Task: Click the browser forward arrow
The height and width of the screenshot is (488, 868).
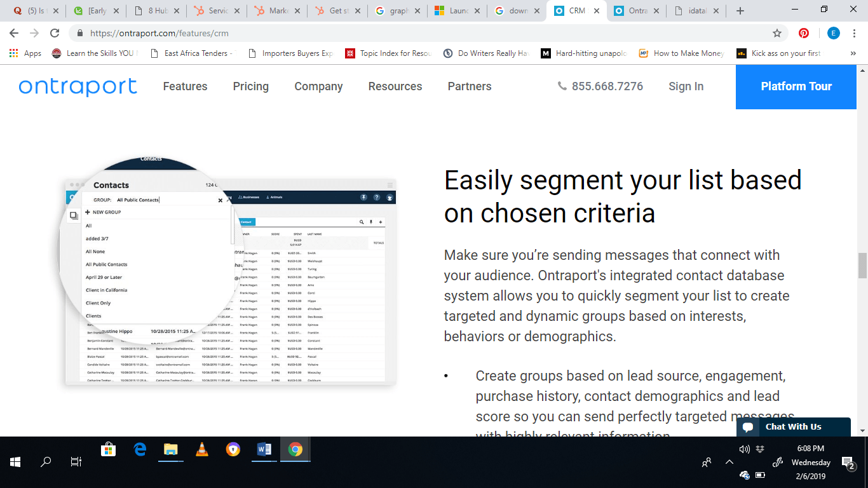Action: click(34, 33)
